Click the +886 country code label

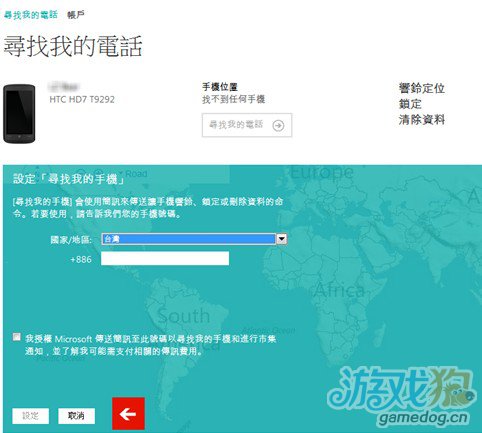click(81, 259)
